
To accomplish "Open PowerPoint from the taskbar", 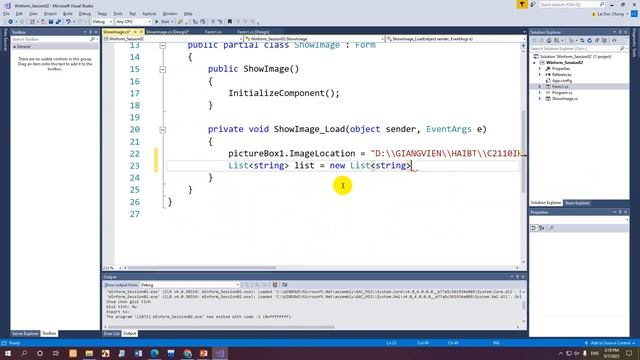I will tap(204, 353).
